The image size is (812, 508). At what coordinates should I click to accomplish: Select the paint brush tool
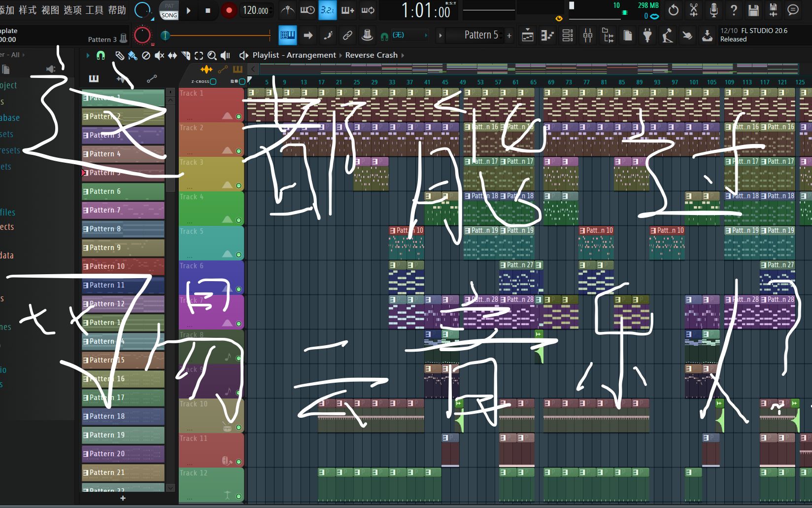132,55
